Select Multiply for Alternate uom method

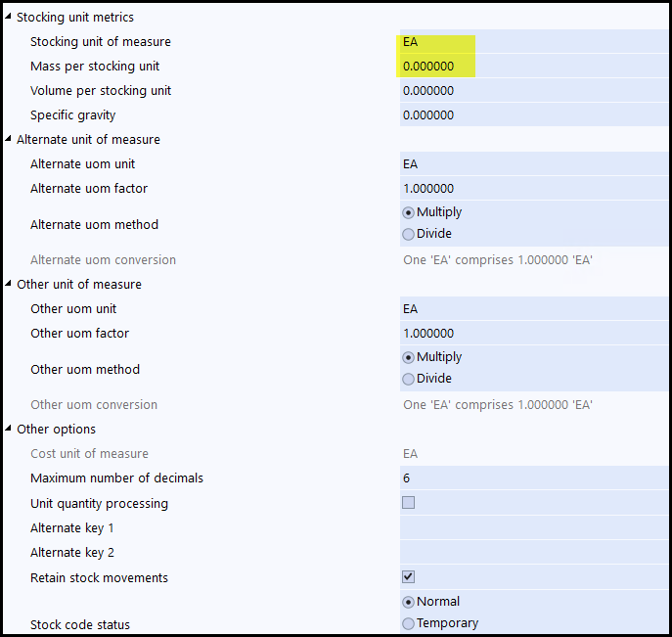click(409, 212)
